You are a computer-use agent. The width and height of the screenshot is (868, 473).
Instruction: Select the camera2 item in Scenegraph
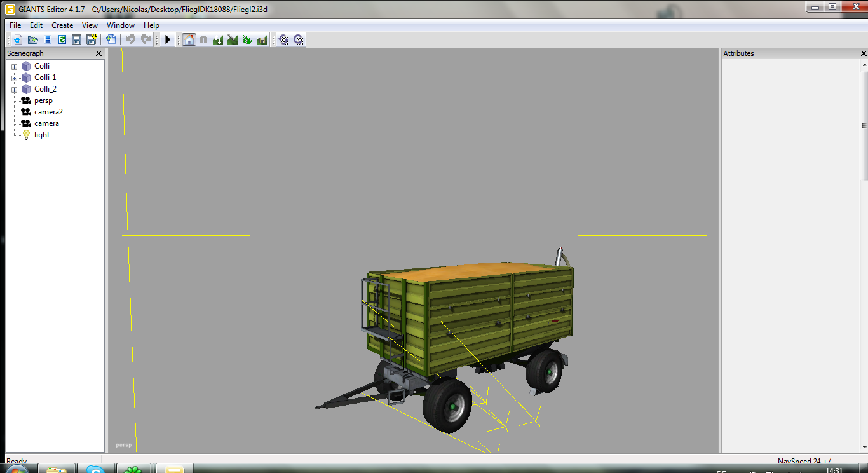[48, 112]
